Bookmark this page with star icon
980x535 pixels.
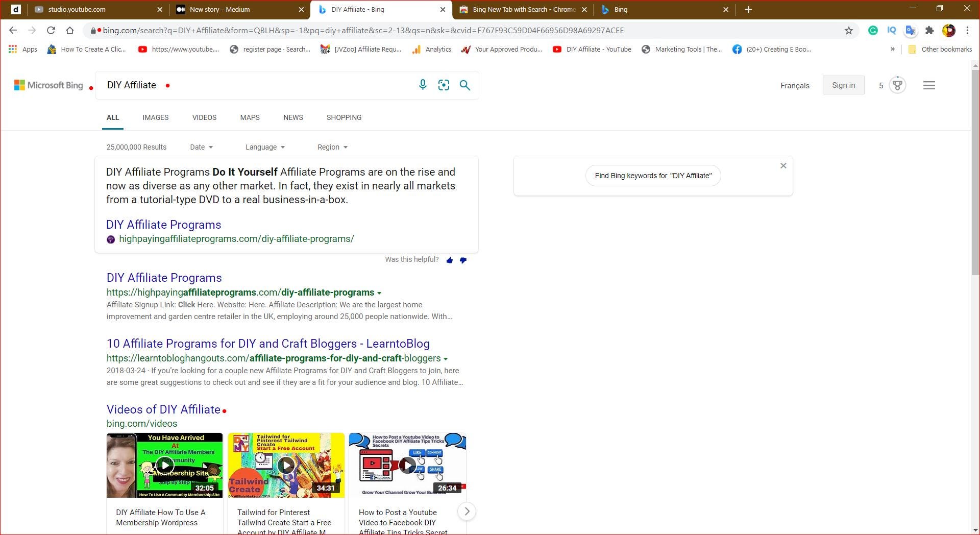click(849, 30)
